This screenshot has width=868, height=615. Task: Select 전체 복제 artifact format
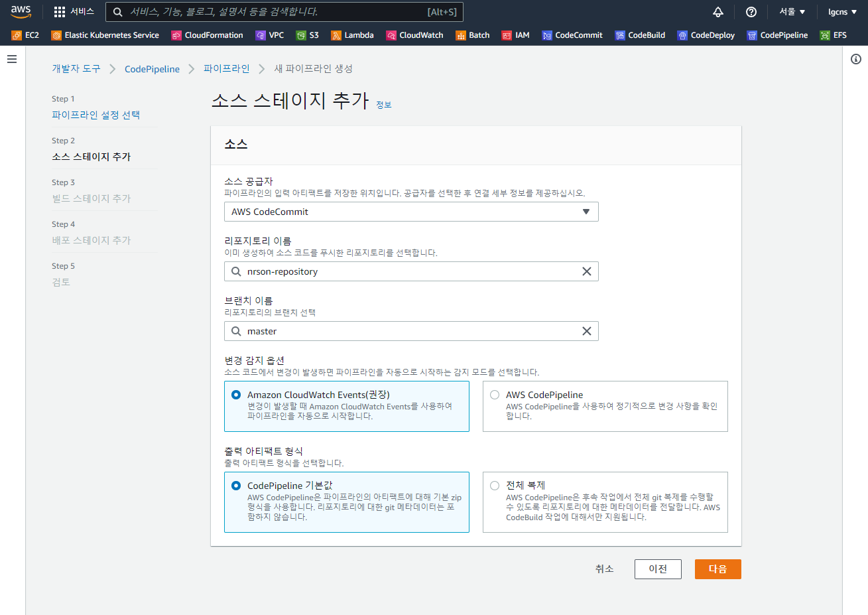[x=605, y=502]
